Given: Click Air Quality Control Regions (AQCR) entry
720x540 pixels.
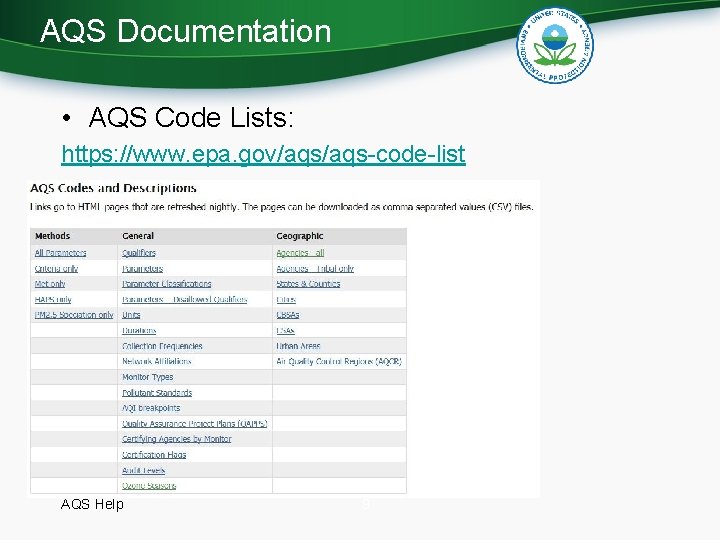Looking at the screenshot, I should coord(339,361).
